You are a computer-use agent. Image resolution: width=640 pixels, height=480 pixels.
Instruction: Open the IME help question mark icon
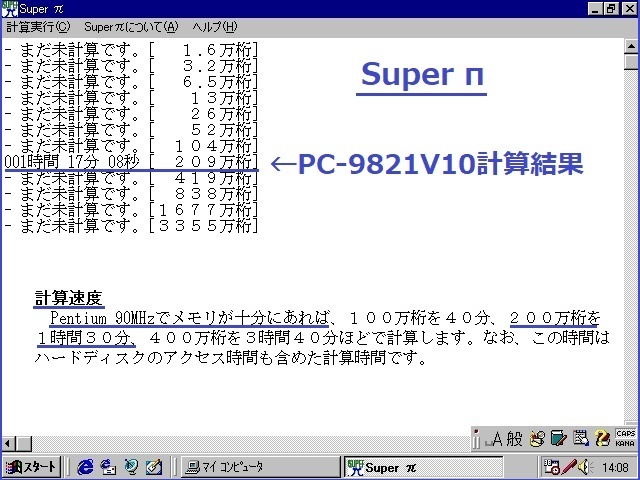pos(602,439)
